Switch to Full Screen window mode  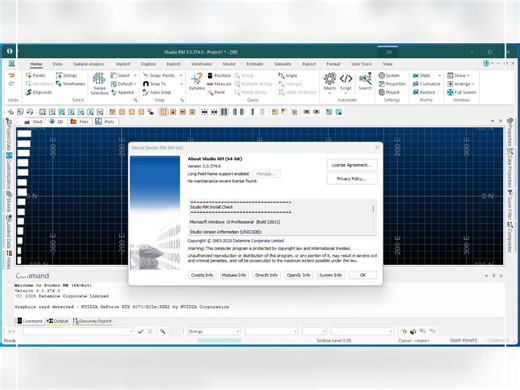[x=462, y=92]
